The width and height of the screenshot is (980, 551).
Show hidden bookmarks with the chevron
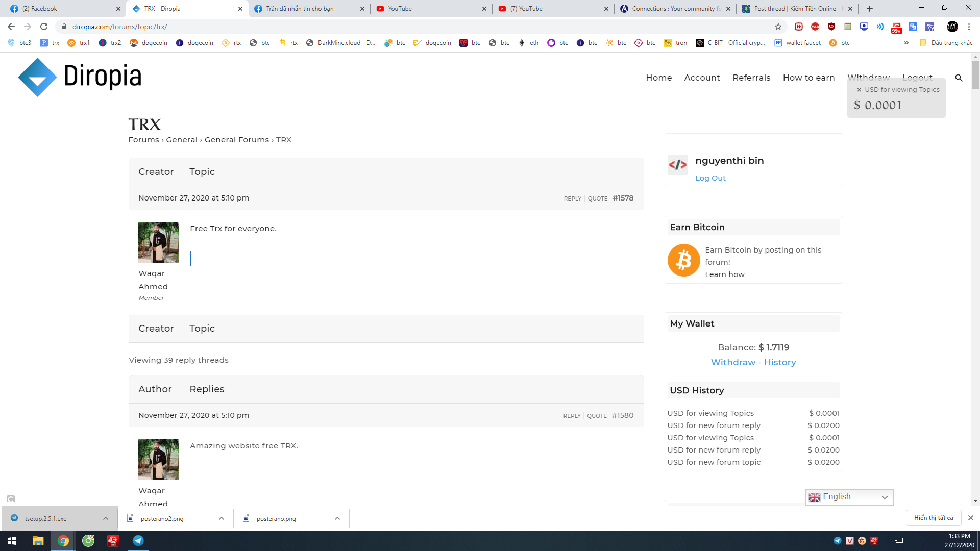click(906, 43)
